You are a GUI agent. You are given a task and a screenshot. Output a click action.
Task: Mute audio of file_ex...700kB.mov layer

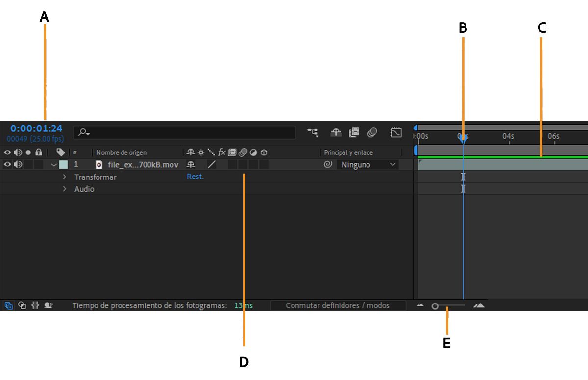click(x=18, y=165)
